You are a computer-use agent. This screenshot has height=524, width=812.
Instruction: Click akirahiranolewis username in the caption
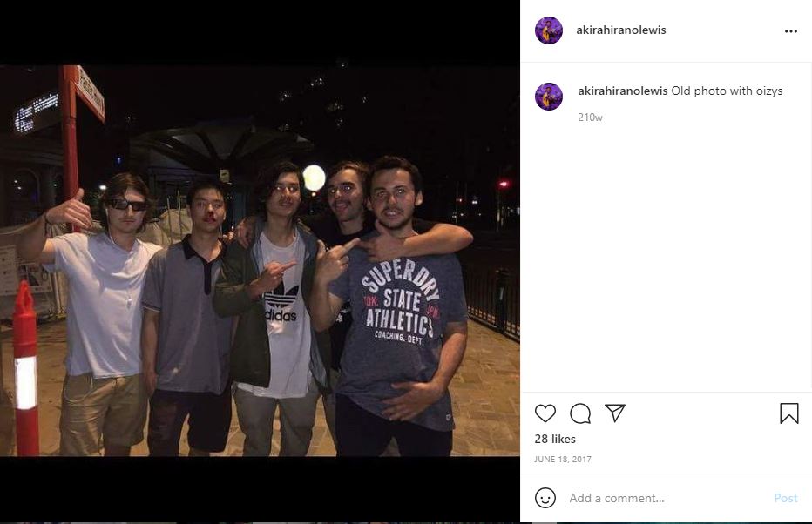[622, 91]
